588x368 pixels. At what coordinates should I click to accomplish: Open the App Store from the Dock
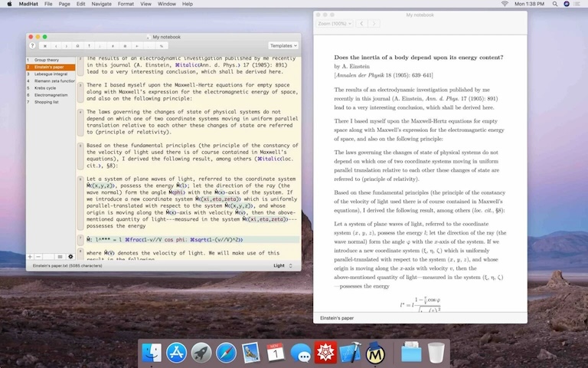(176, 353)
